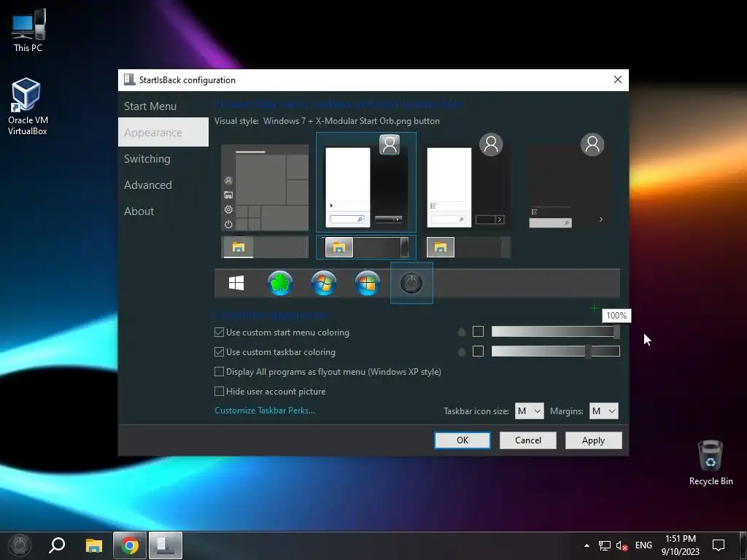Toggle Use custom start menu coloring
Screen dimensions: 747x560
pos(282,332)
